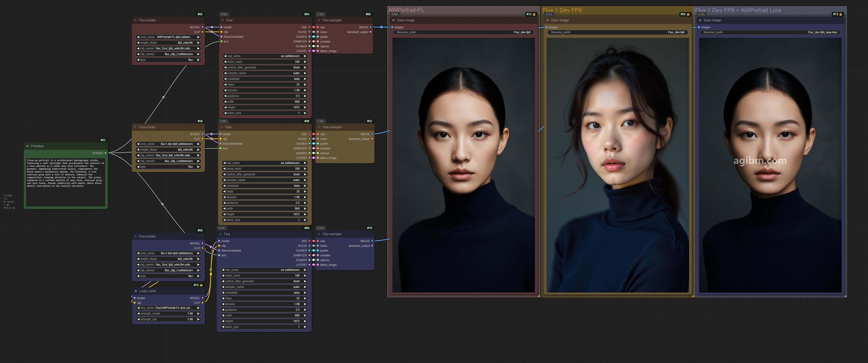Screen dimensions: 868x363
Task: Select the AWPortrait-FL group title
Action: pyautogui.click(x=406, y=10)
